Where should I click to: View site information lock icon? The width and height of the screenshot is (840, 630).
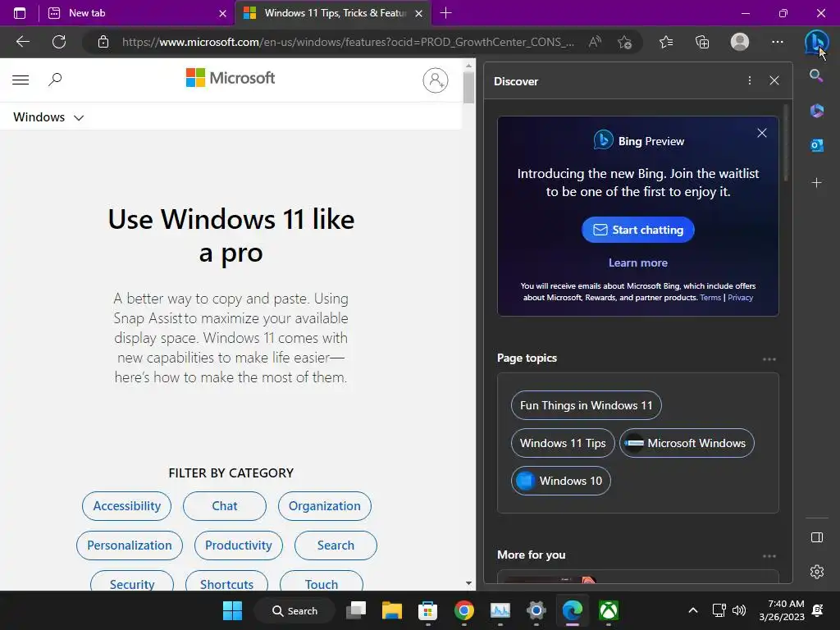click(103, 42)
